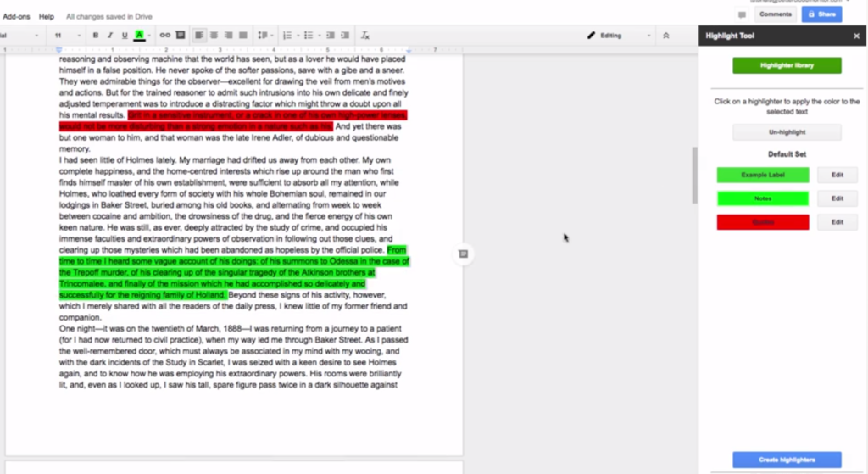Insert a link with the chain icon

point(165,35)
